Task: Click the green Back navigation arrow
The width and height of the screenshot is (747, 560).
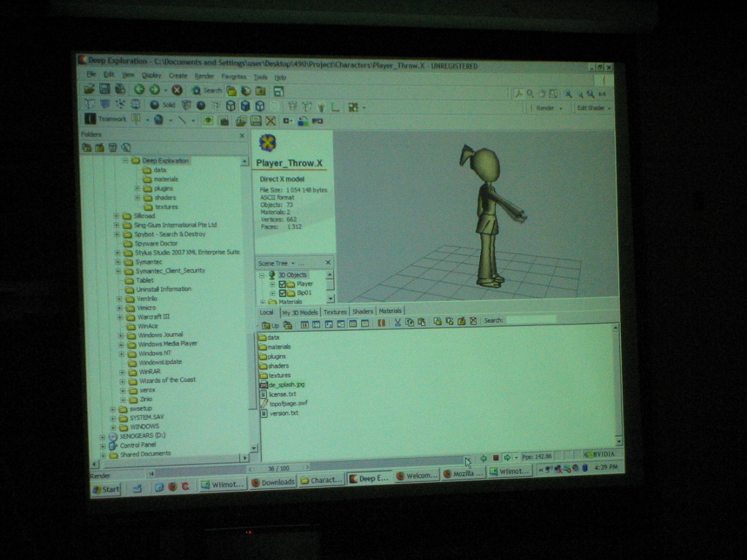Action: 139,90
